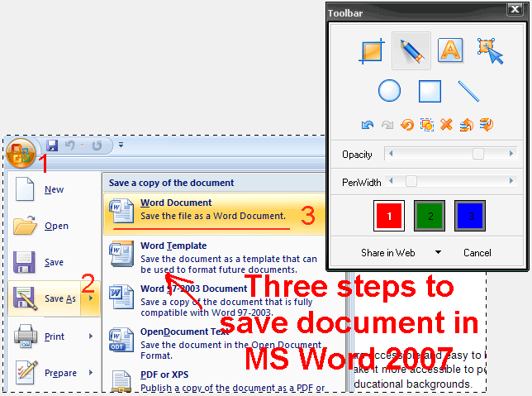Click the Cancel button
Screen dimensions: 532x396
point(477,253)
